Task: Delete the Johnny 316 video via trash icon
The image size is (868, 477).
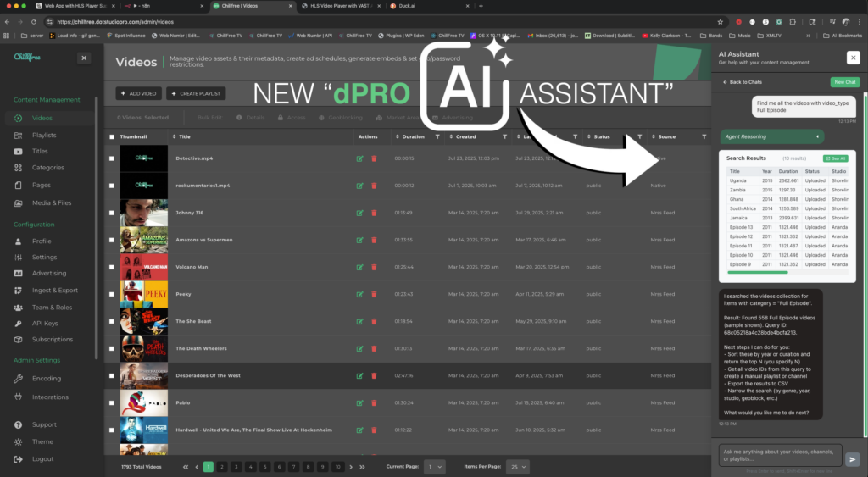Action: (374, 213)
